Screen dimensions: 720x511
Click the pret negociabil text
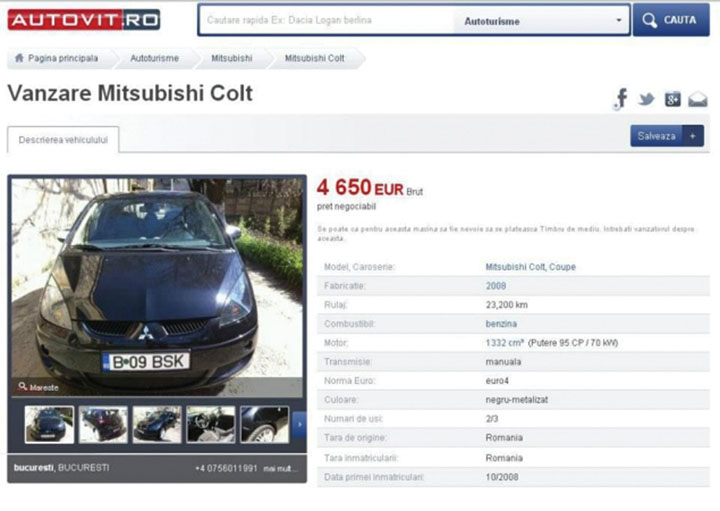(346, 207)
